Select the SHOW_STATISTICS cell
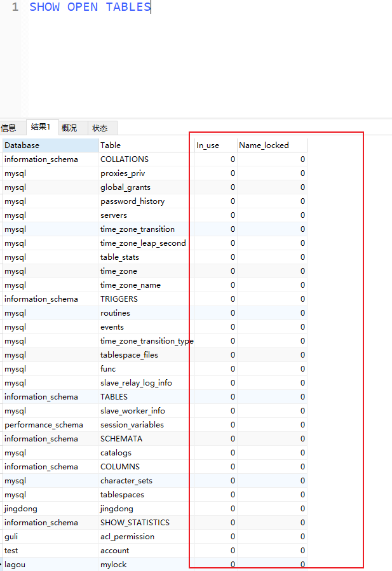This screenshot has height=571, width=392. coord(147,523)
